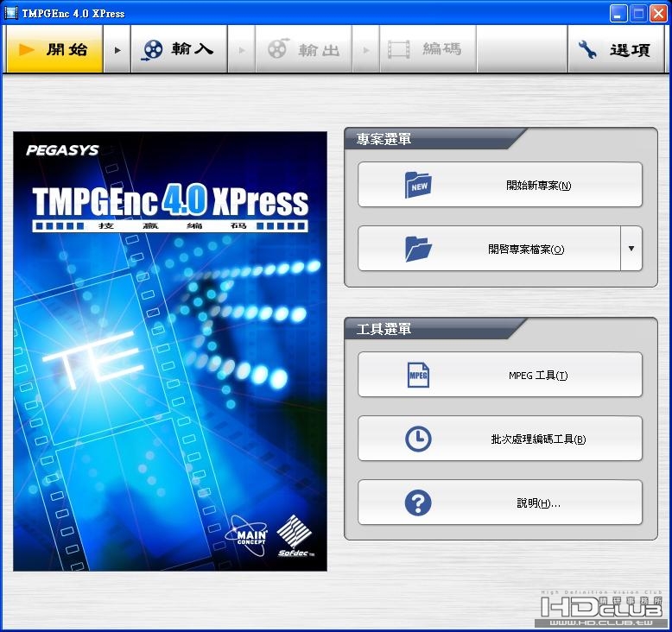Click the film reel Output icon

(x=278, y=49)
